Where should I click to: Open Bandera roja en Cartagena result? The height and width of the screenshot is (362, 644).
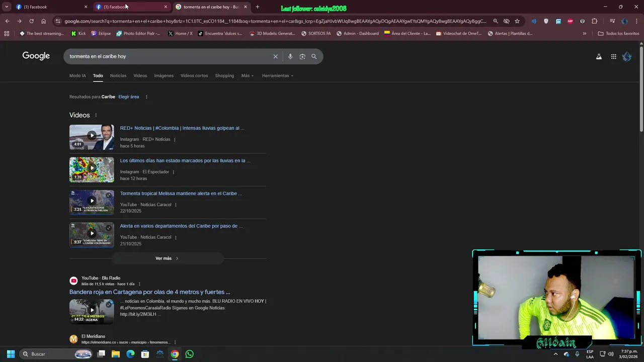[x=149, y=292]
